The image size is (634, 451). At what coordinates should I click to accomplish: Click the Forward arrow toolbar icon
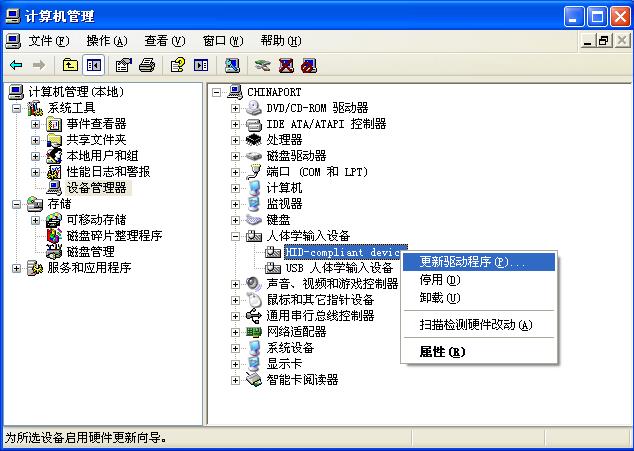pos(39,65)
